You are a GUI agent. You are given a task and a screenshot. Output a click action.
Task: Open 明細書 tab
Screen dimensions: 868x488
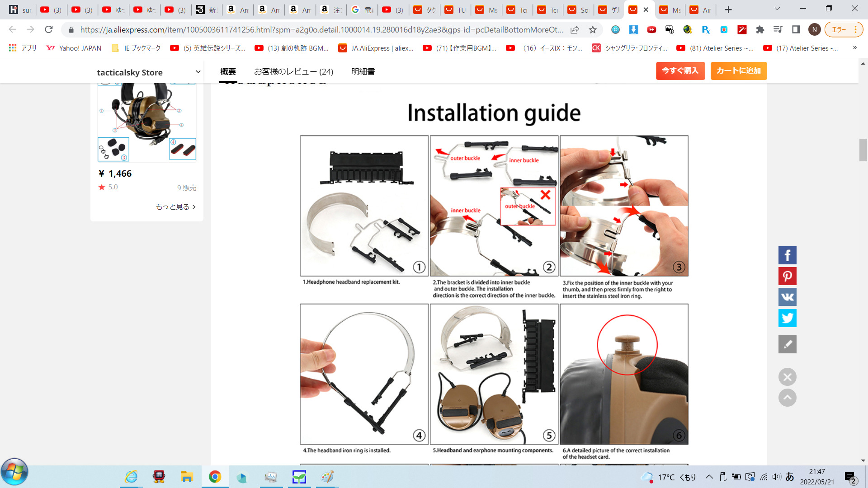coord(363,71)
